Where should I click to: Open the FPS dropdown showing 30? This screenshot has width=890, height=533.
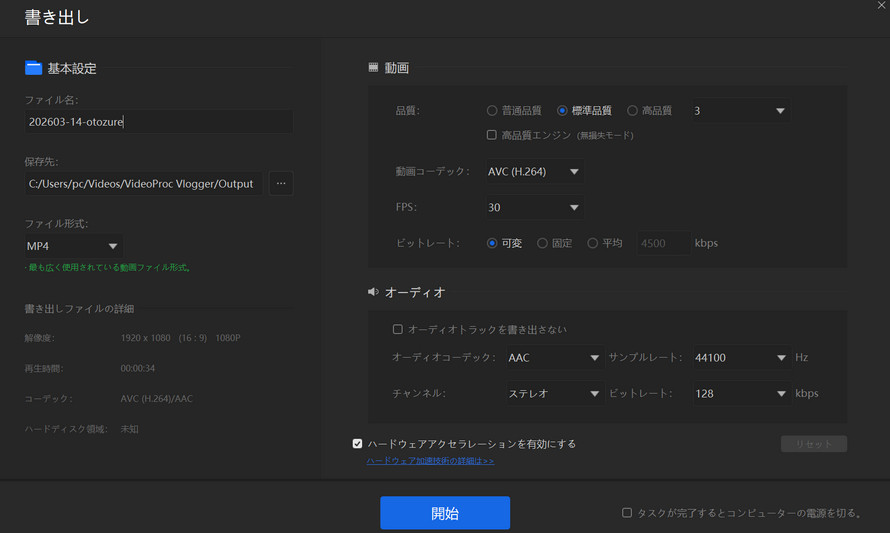(x=534, y=208)
